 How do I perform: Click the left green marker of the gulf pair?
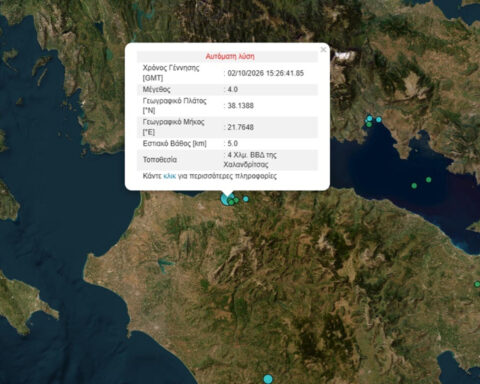click(x=414, y=186)
